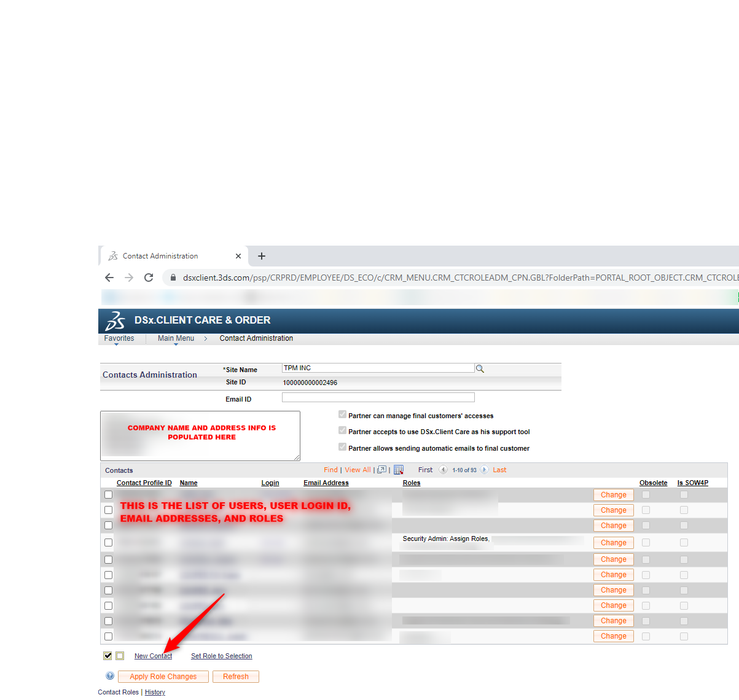739x700 pixels.
Task: Tick the first contact row checkbox
Action: [x=109, y=495]
